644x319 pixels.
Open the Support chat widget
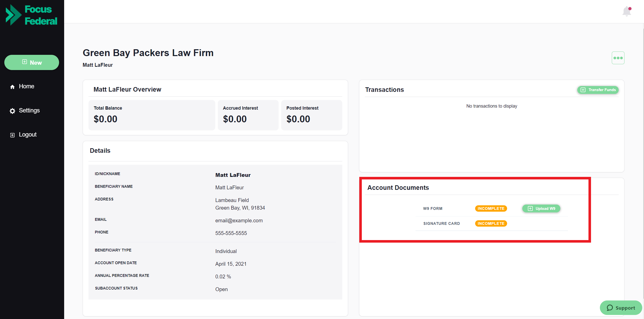pos(621,308)
